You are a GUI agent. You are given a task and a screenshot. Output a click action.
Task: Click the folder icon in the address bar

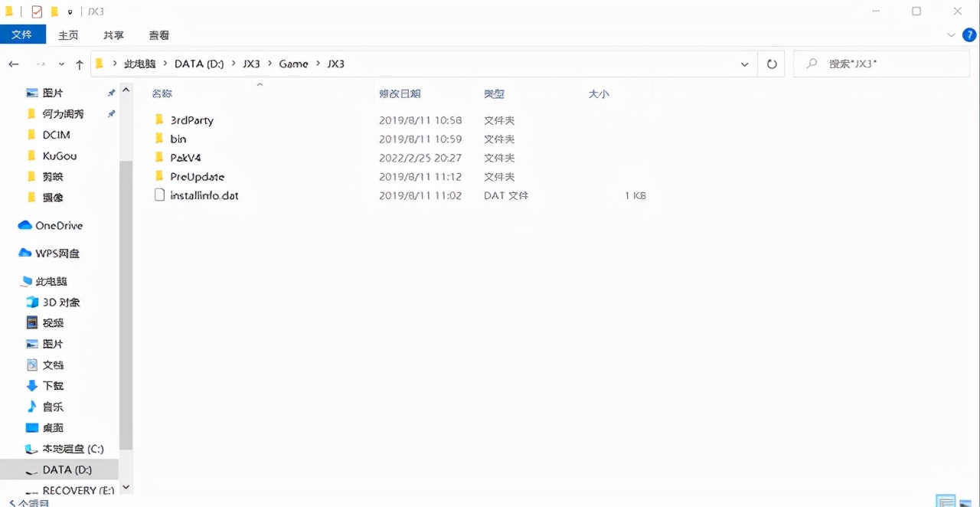[99, 64]
